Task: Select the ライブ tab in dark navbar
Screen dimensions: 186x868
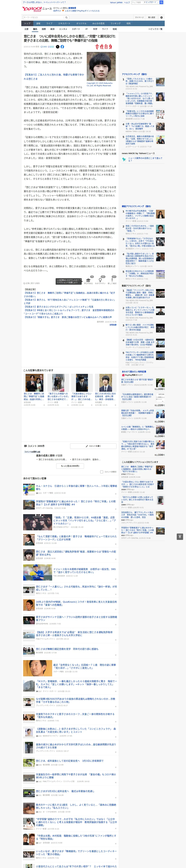Action: click(x=49, y=24)
